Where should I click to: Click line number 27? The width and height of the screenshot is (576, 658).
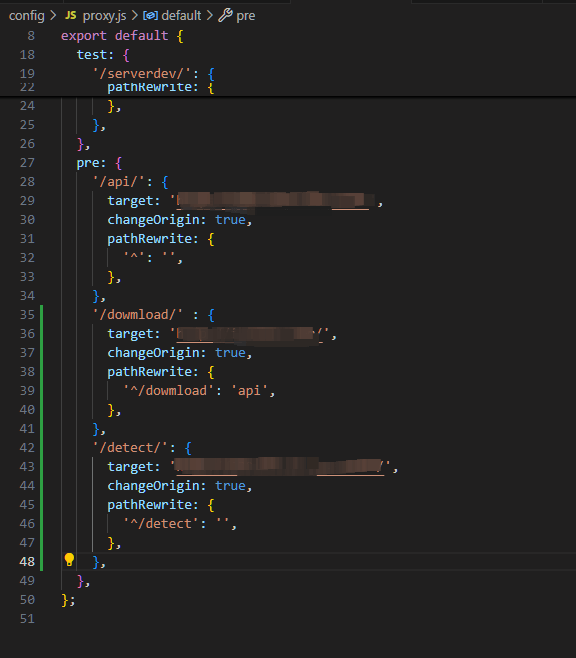click(27, 163)
